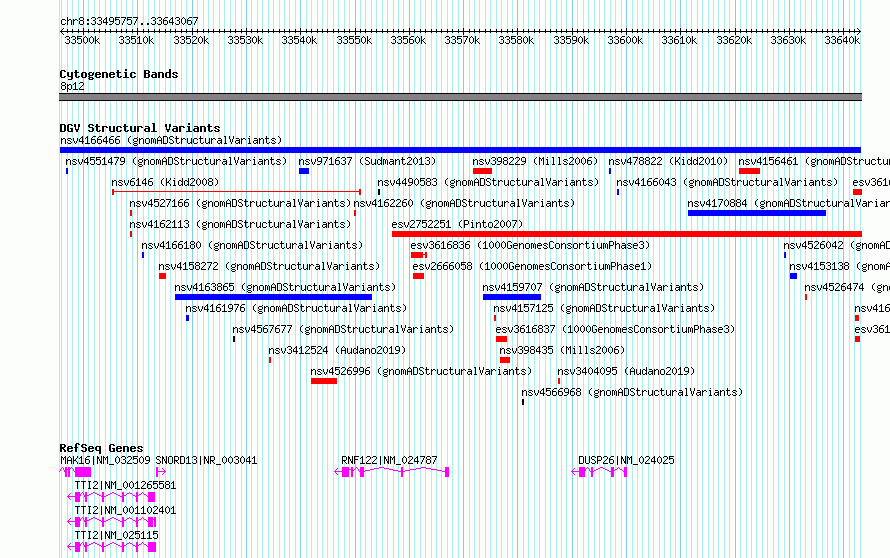Select the 8p12 cytogenetic band bar
This screenshot has width=890, height=558.
460,97
